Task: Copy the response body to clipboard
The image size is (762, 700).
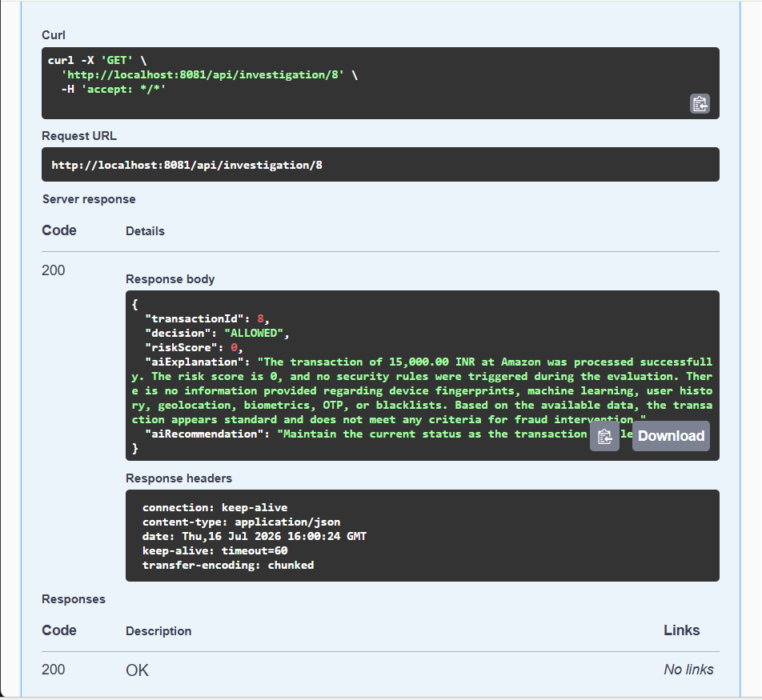Action: pos(604,436)
